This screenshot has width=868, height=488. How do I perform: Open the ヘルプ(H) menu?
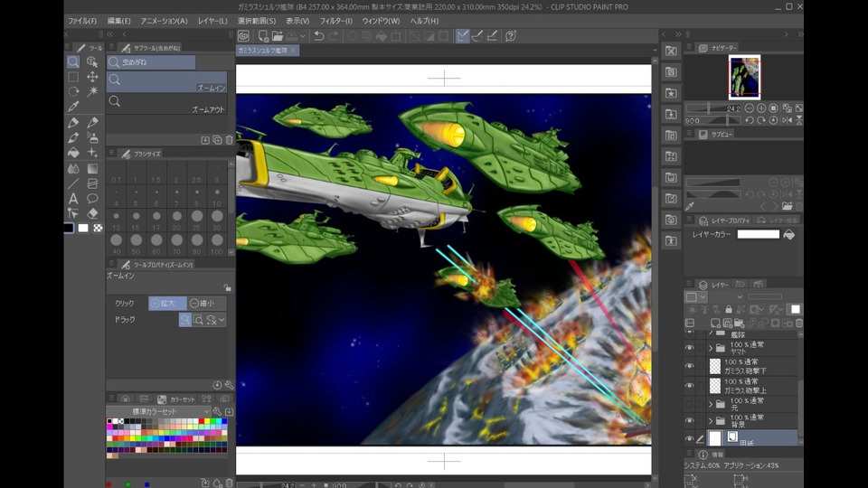[425, 21]
